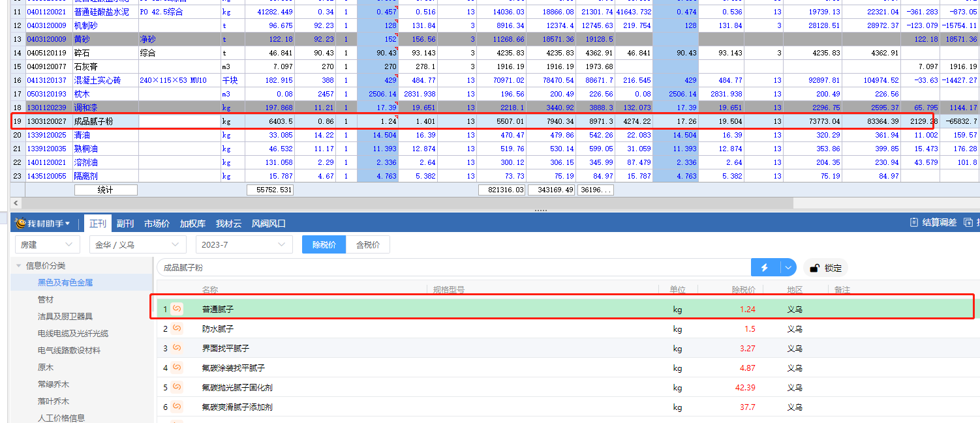Screen dimensions: 980x423
Task: Click the 地区 column header
Action: tap(795, 289)
